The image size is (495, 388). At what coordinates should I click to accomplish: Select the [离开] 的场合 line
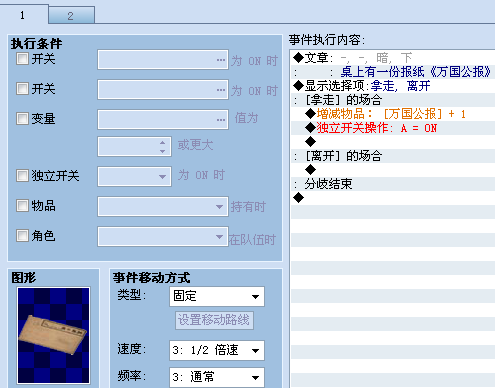(x=393, y=156)
